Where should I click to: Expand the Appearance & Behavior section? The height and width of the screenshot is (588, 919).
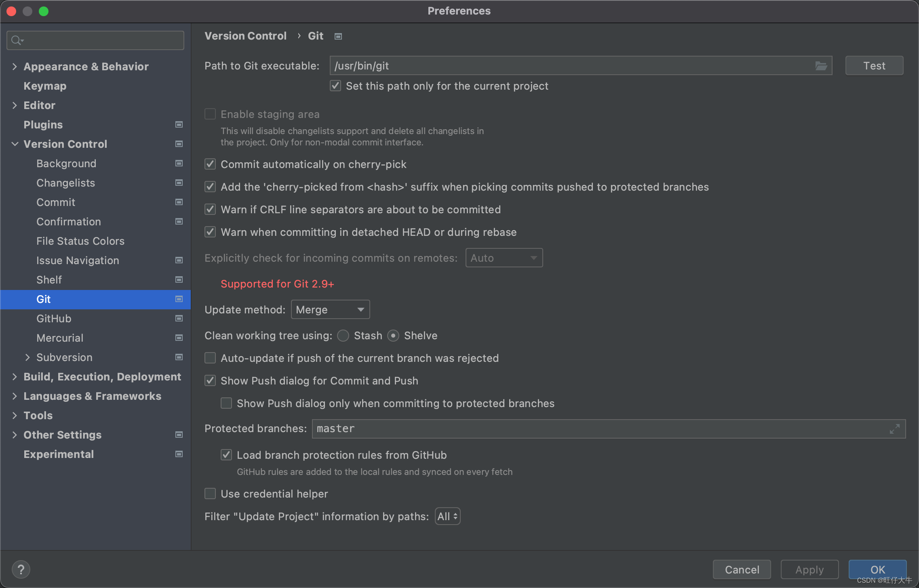coord(15,66)
